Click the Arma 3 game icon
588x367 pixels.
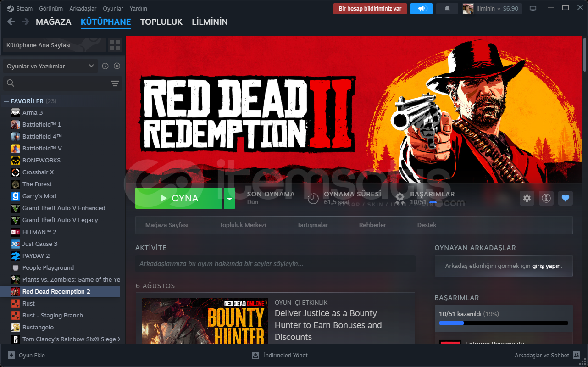(x=16, y=112)
